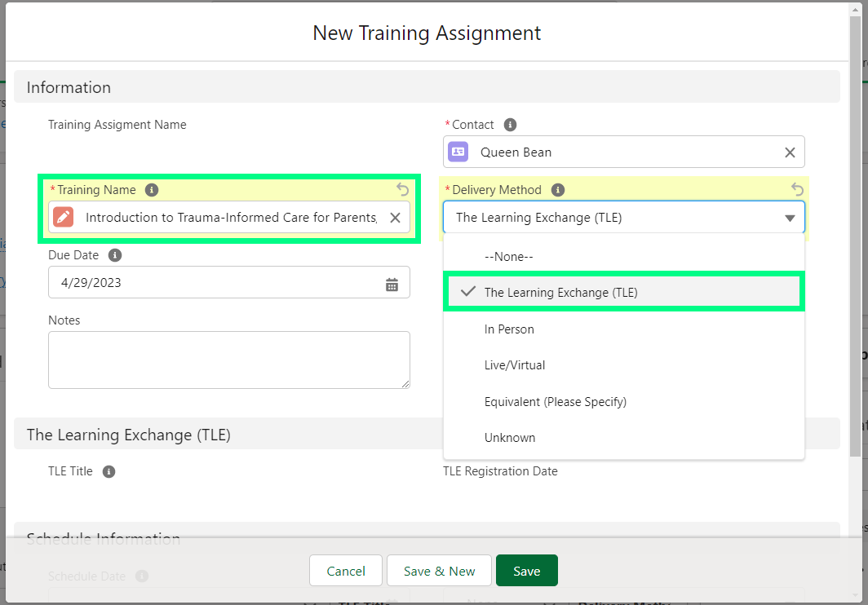Select In Person delivery method
This screenshot has width=868, height=605.
click(x=509, y=329)
